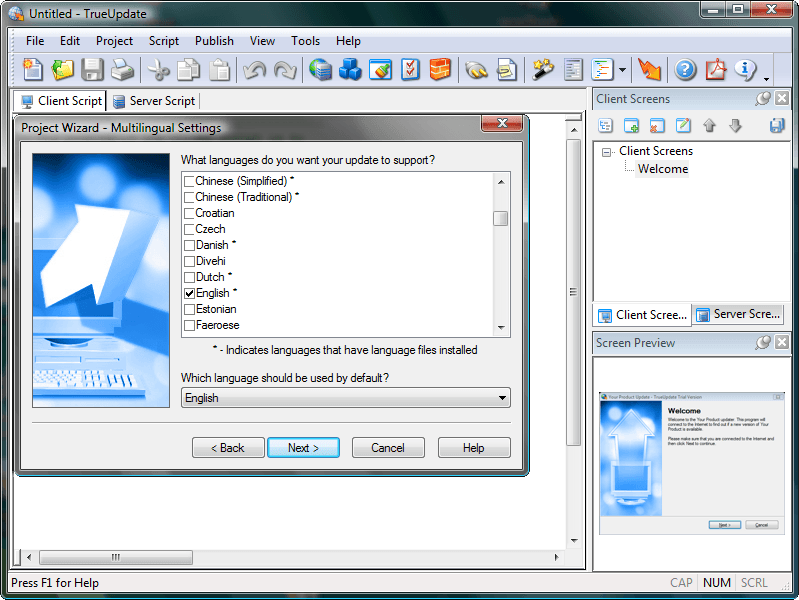This screenshot has width=799, height=600.
Task: Click the magic wand wizard icon
Action: 543,70
